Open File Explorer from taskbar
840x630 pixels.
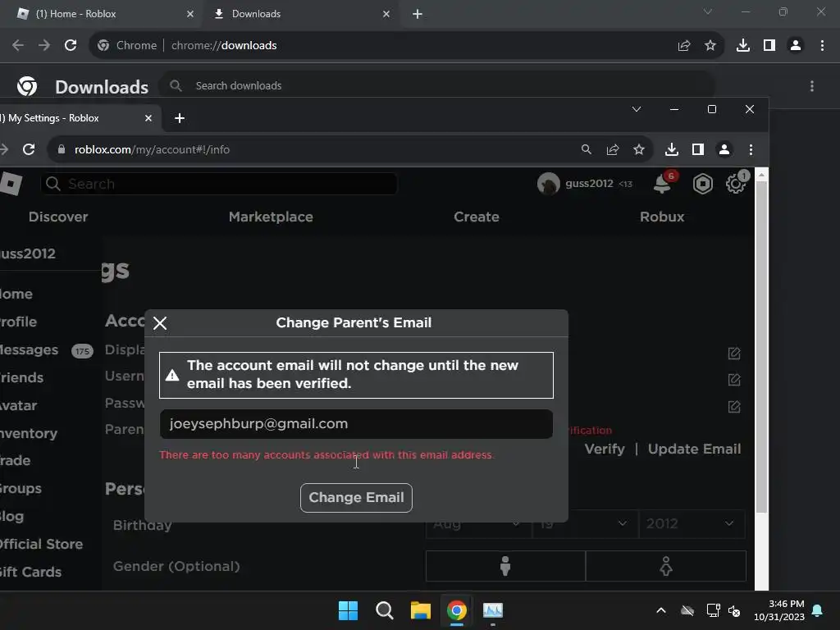421,610
